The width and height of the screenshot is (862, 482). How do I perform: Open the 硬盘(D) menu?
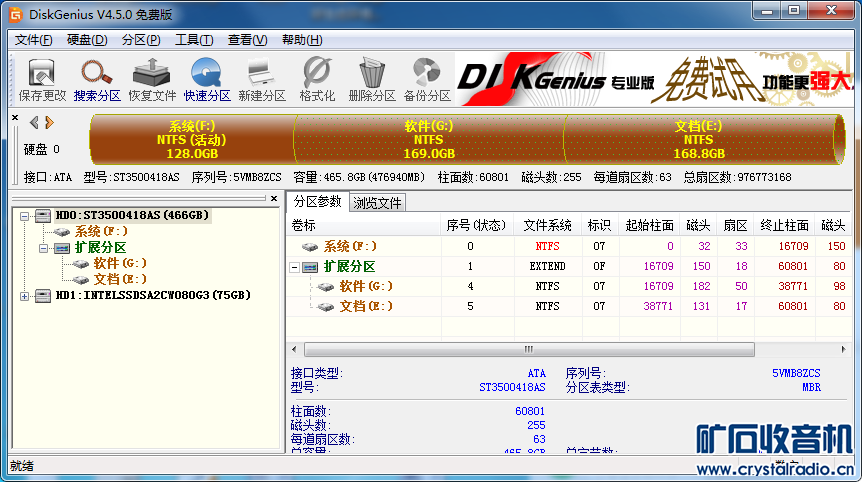(87, 40)
